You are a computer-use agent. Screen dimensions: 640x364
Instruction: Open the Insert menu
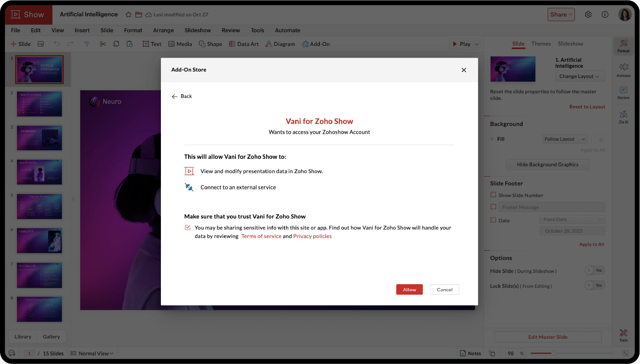pos(82,30)
